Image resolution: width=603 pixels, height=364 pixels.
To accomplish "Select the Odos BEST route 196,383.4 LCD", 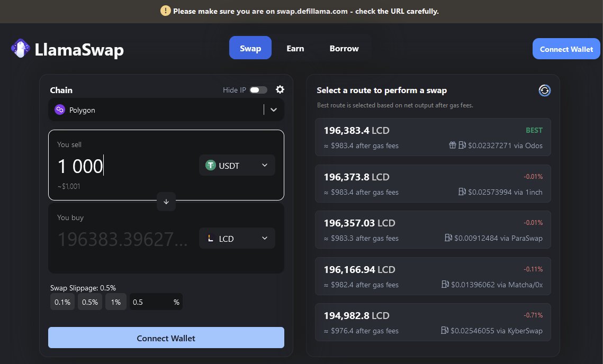I will (433, 137).
